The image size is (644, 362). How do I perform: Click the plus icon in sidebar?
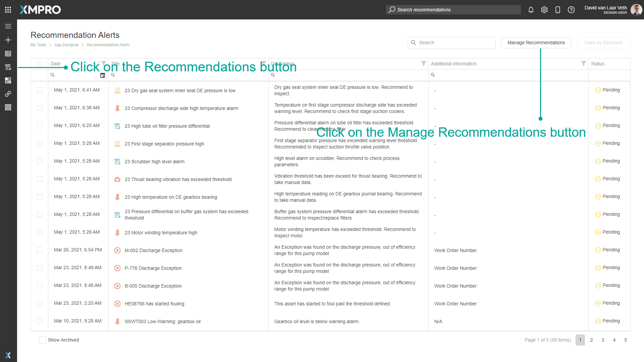tap(8, 40)
